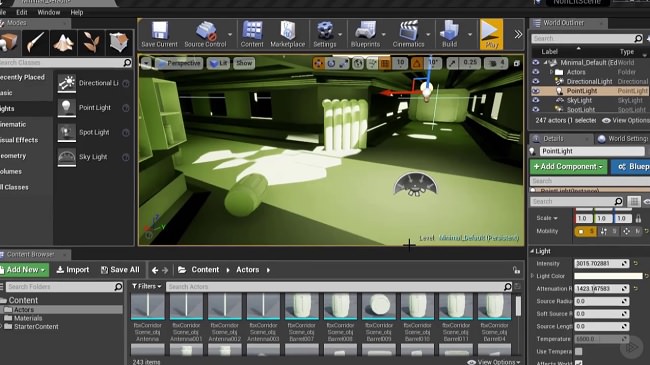This screenshot has width=650, height=365.
Task: Open the viewport Show menu
Action: point(244,63)
